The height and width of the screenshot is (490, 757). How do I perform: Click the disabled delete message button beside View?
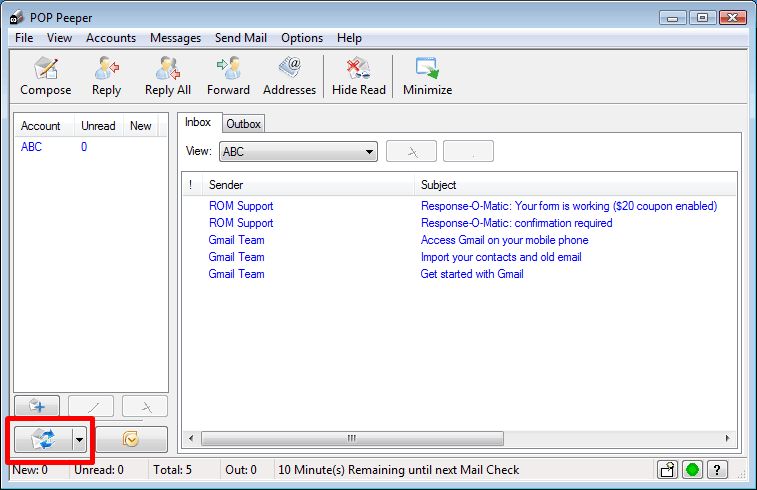411,152
